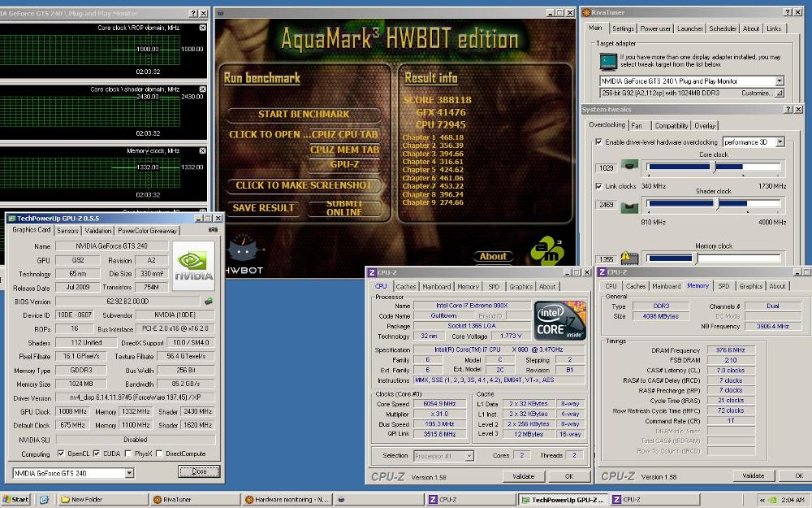This screenshot has width=812, height=508.
Task: Click the START BENCHMARK button
Action: point(304,114)
